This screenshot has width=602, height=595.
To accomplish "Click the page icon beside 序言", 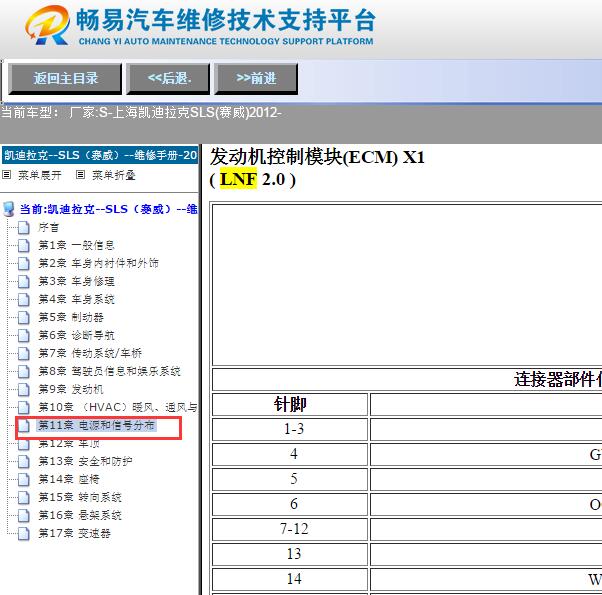I will [24, 227].
